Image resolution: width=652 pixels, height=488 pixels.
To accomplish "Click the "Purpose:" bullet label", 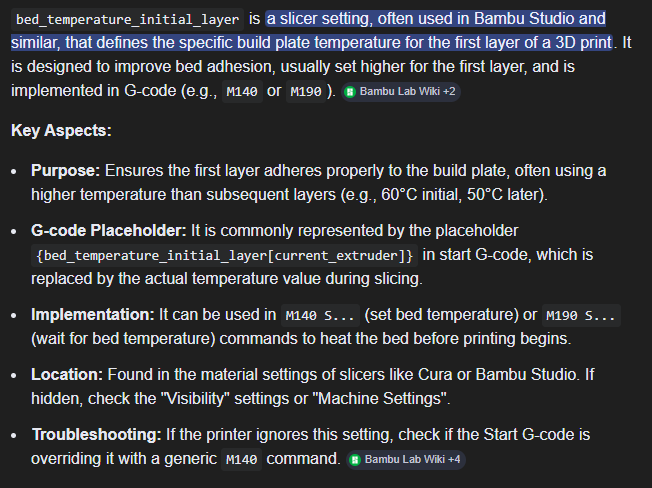I will pyautogui.click(x=66, y=171).
